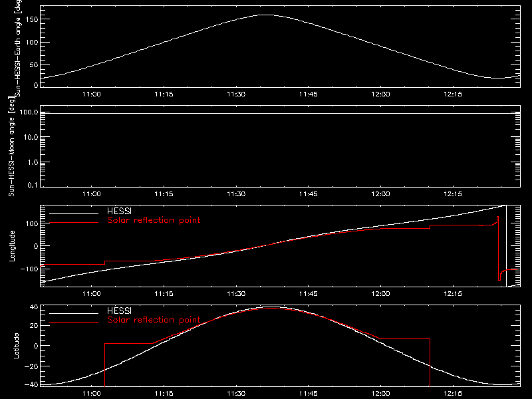Click the -100 tick on Longitude plot
The width and height of the screenshot is (532, 399).
tap(29, 269)
